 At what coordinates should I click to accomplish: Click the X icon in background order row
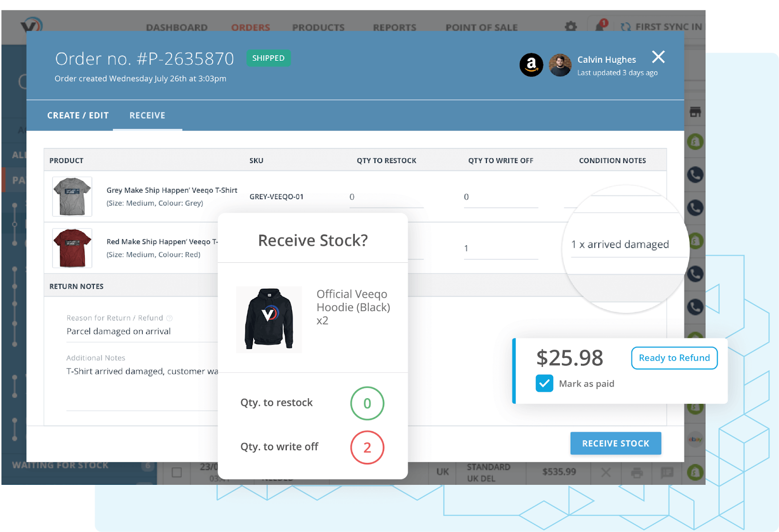[606, 472]
